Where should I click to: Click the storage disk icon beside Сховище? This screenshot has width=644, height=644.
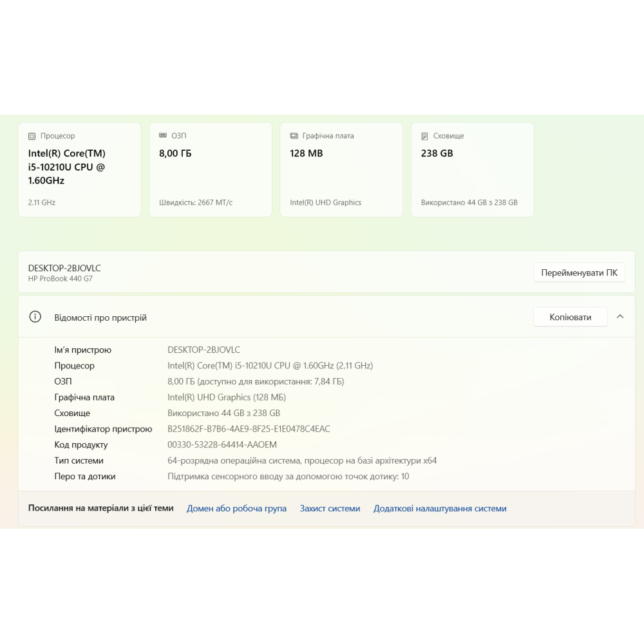424,136
